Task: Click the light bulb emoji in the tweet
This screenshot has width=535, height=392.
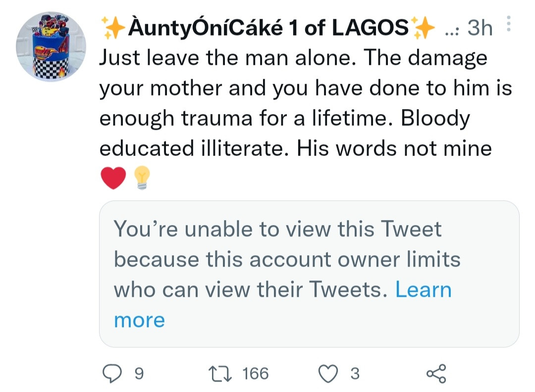Action: click(142, 177)
